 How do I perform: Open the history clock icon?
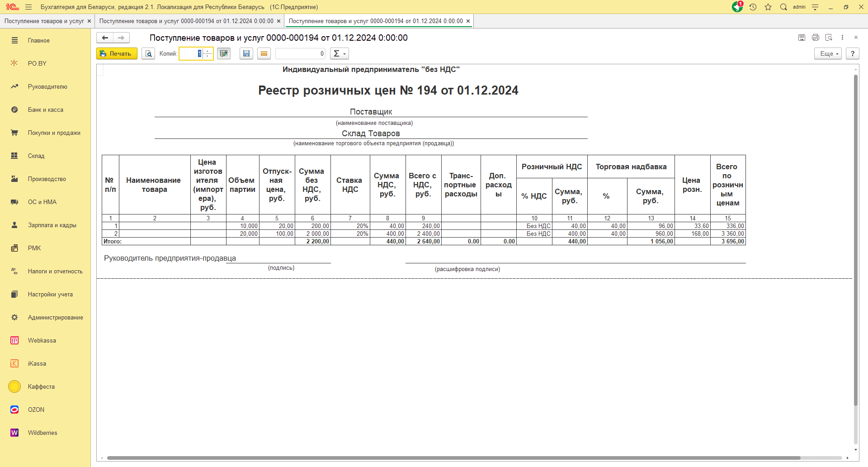[753, 7]
